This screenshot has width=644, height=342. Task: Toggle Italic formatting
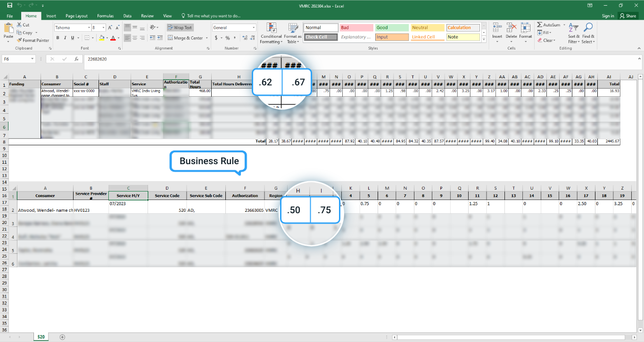(x=66, y=38)
